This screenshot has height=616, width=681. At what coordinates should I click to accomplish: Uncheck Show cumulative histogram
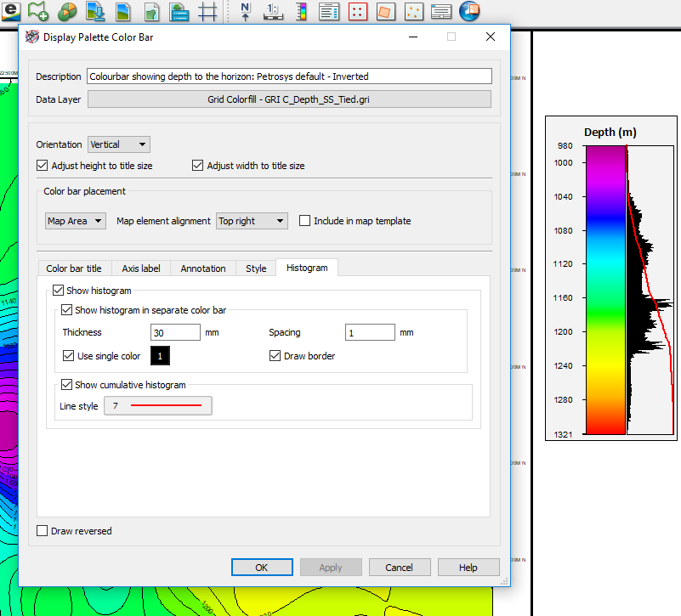pyautogui.click(x=67, y=385)
